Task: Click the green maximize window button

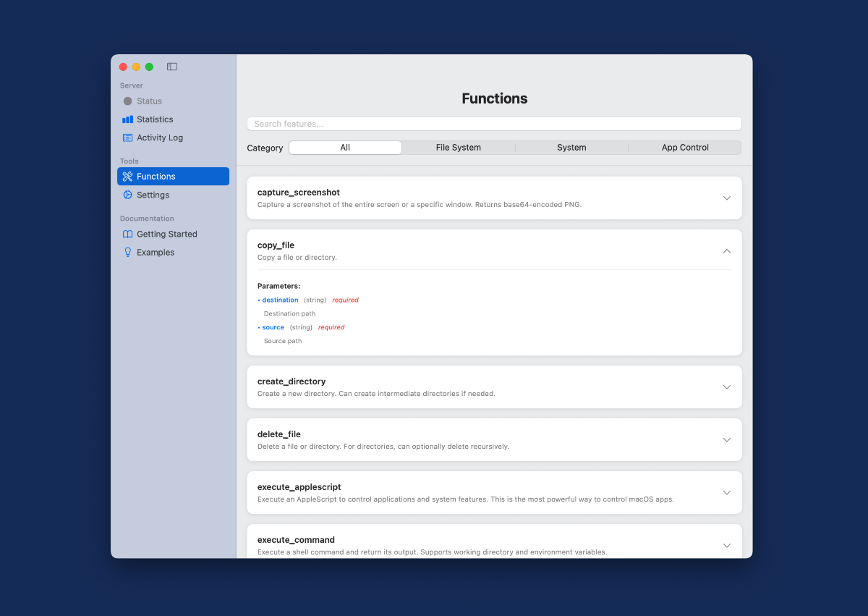Action: click(149, 67)
